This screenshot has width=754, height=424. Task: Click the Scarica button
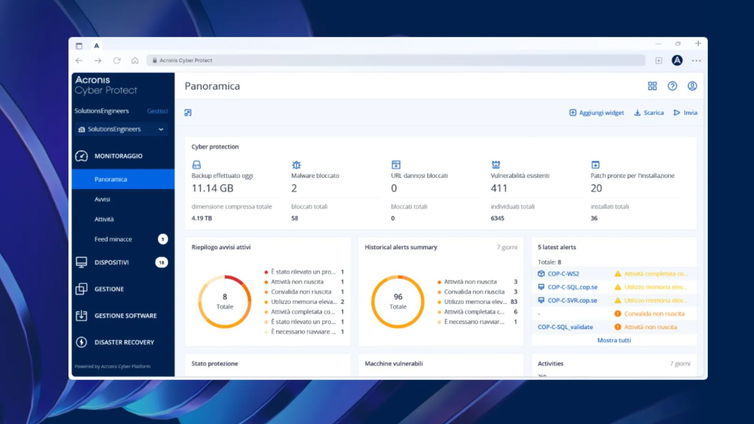tap(649, 112)
